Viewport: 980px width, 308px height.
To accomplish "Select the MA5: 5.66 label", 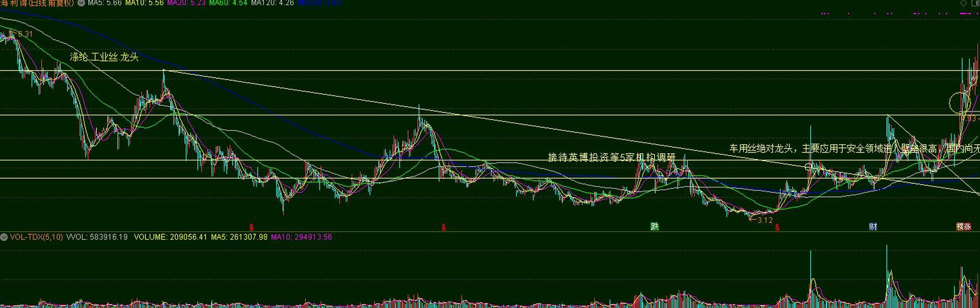I will click(105, 3).
